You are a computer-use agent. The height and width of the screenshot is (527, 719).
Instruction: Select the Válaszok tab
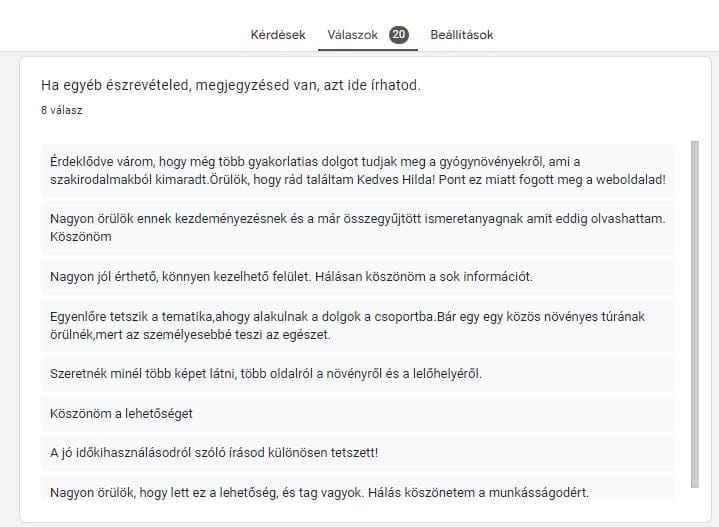point(353,34)
